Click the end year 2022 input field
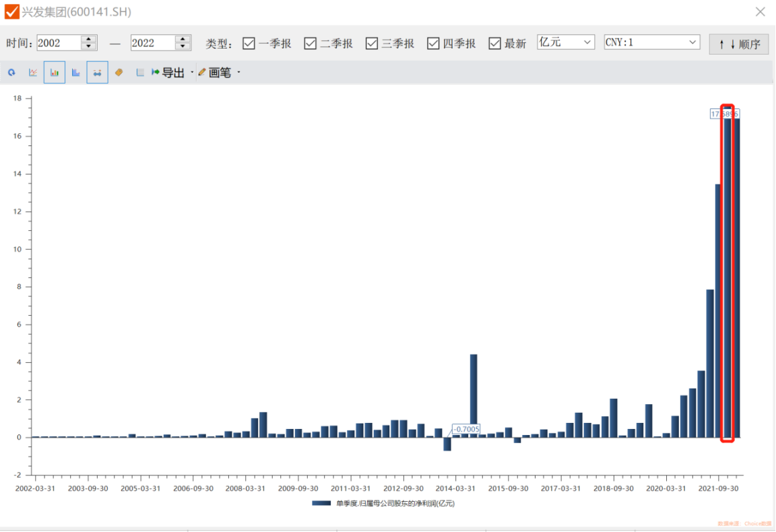The height and width of the screenshot is (532, 776). (152, 43)
